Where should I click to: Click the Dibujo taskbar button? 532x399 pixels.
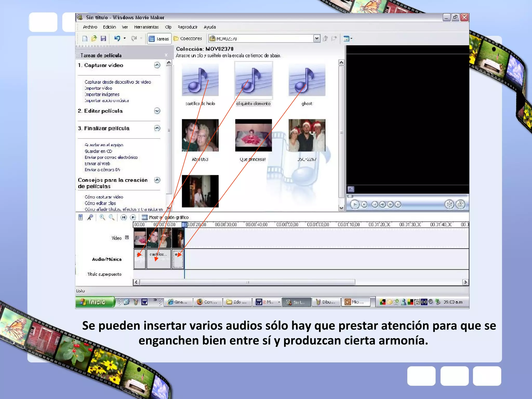click(326, 302)
